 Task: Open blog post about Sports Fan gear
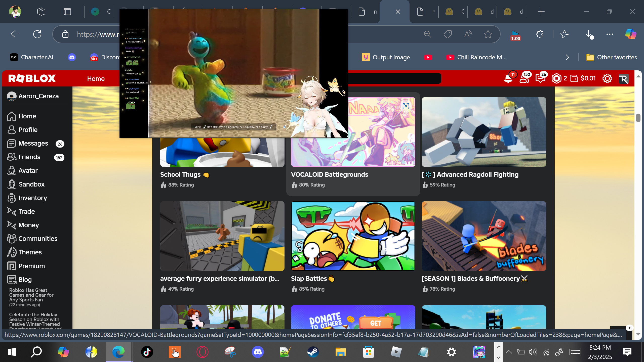[x=31, y=297]
